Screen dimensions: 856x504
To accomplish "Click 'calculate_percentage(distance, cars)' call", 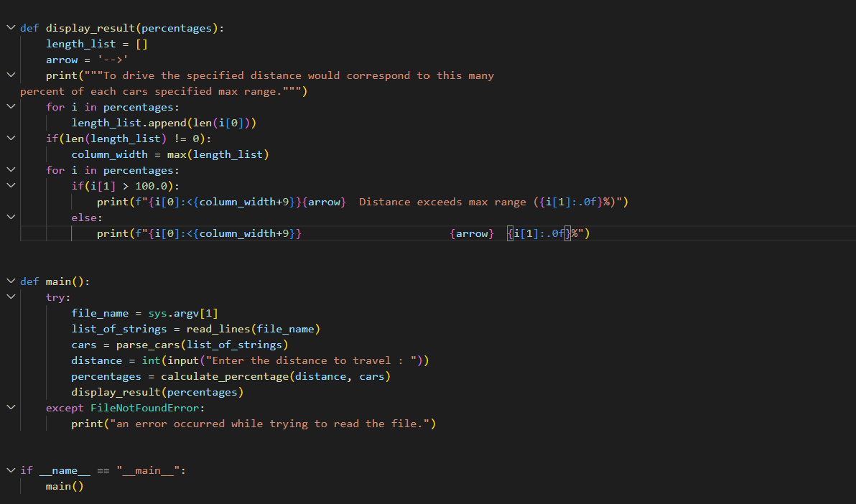I will tap(276, 377).
